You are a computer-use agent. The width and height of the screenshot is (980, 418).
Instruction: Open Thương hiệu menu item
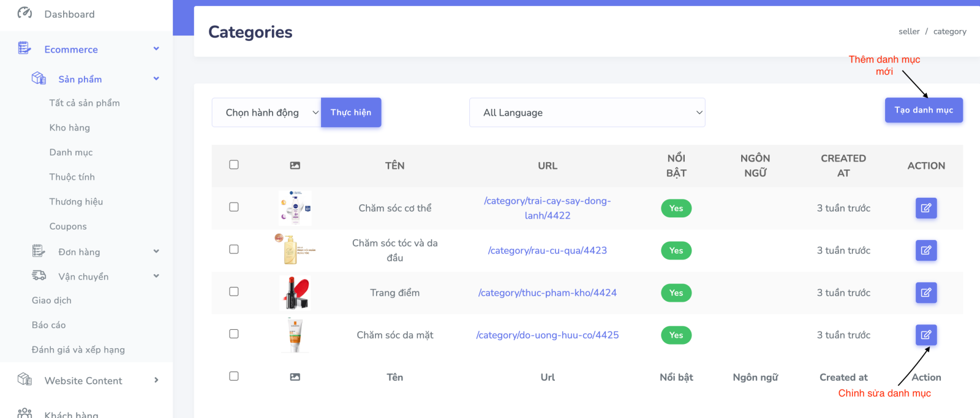76,201
